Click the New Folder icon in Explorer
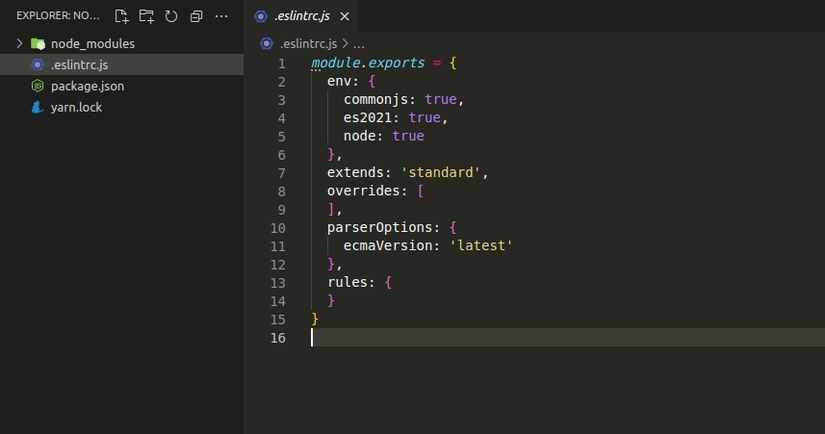The height and width of the screenshot is (434, 825). [146, 16]
